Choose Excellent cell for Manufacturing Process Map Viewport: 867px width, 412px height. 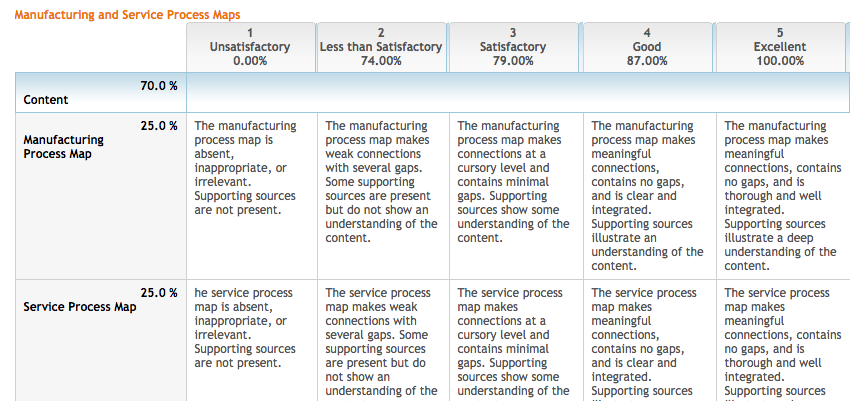(783, 196)
